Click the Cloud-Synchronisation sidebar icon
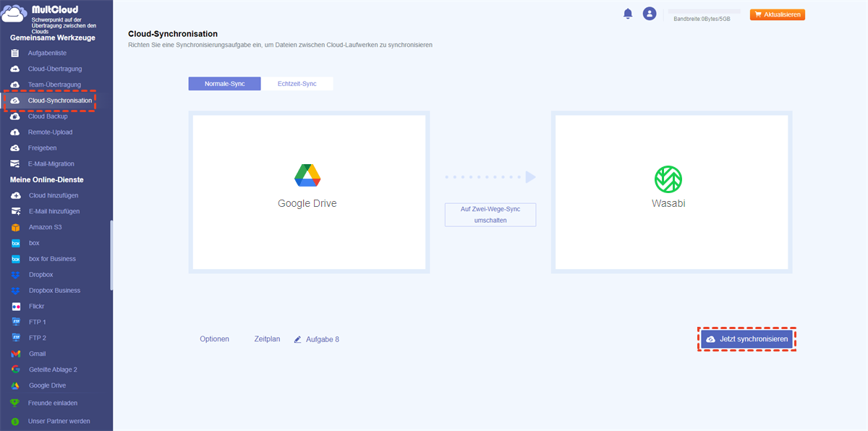Viewport: 868px width, 431px height. click(x=15, y=101)
